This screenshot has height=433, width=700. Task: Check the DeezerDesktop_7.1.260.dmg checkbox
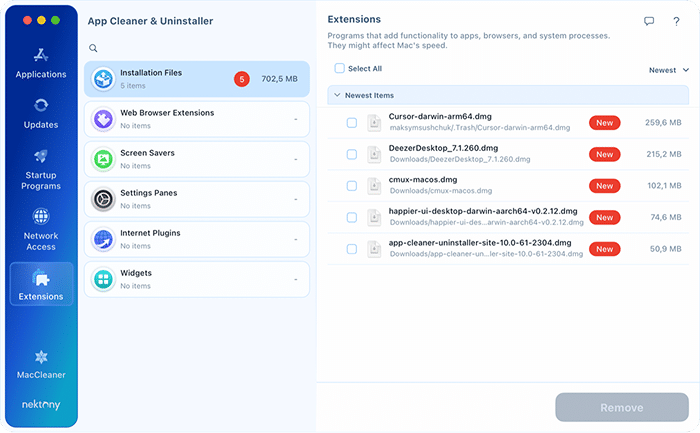352,154
